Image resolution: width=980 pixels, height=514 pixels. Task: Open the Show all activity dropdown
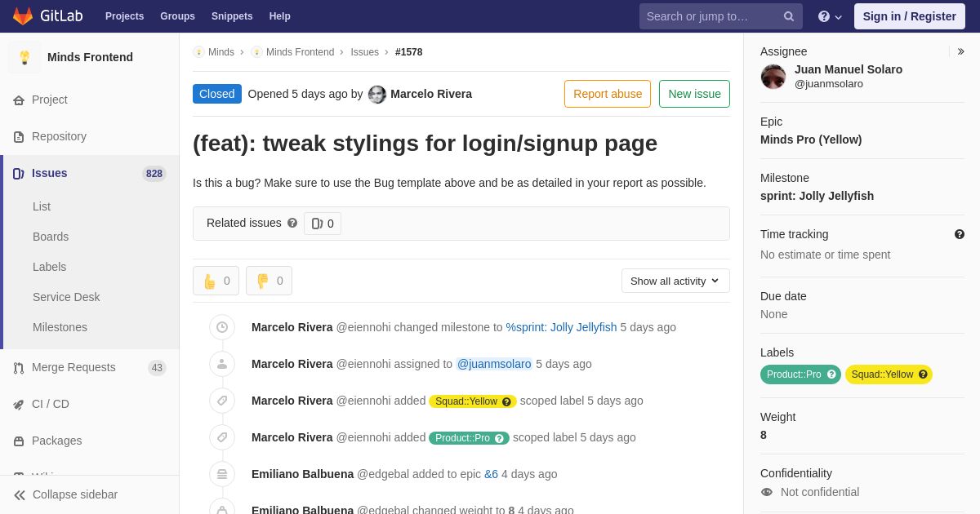(675, 281)
